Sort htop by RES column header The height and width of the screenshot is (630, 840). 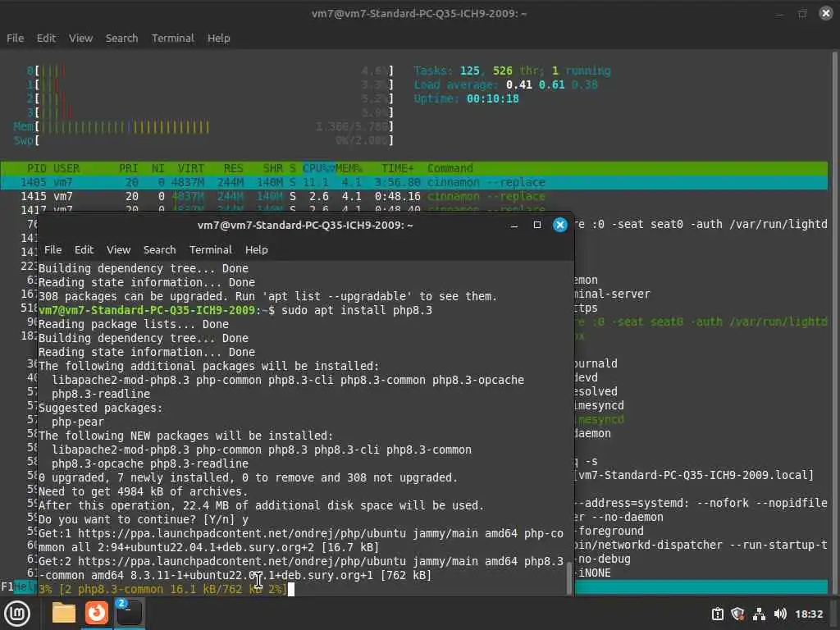(233, 168)
